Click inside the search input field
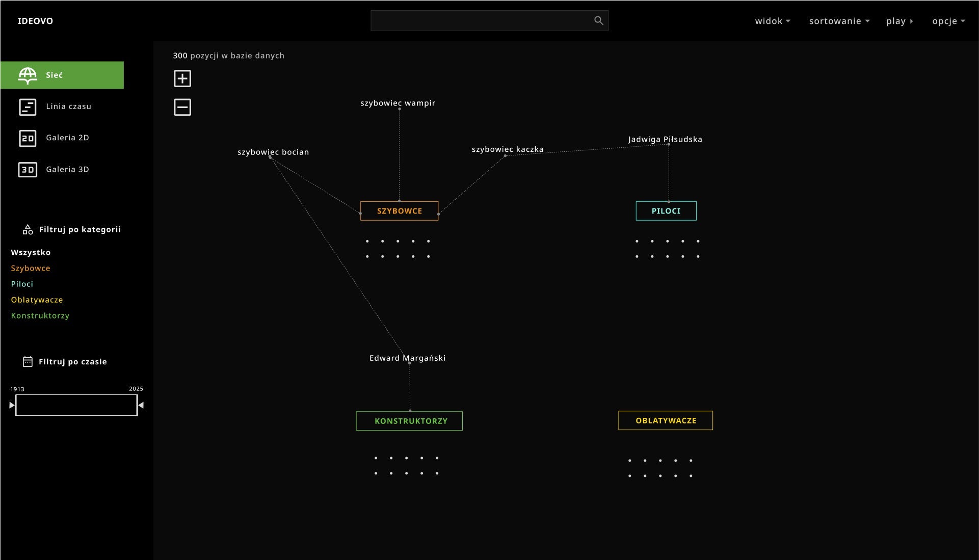The image size is (979, 560). pyautogui.click(x=482, y=20)
